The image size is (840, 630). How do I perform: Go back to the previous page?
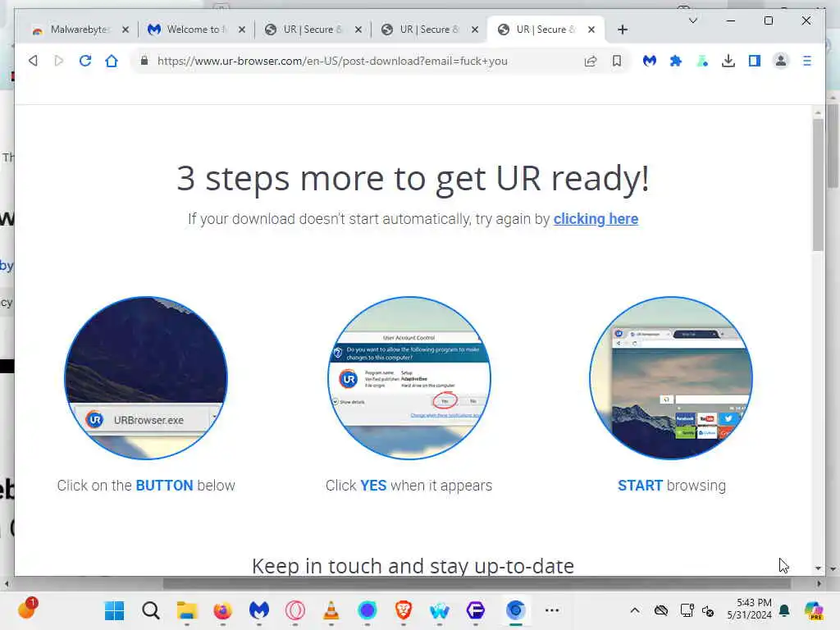coord(33,61)
